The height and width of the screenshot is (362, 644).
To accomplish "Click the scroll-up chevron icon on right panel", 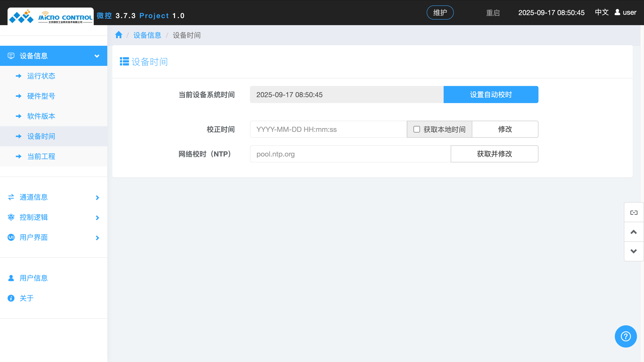I will (634, 232).
